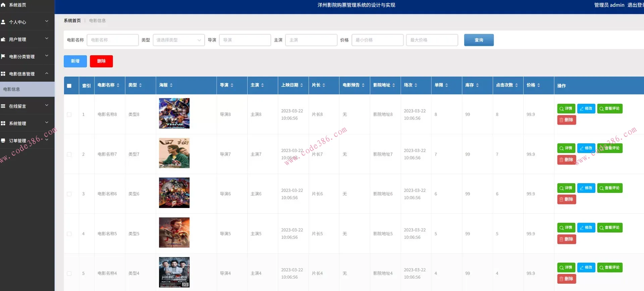This screenshot has width=644, height=291.
Task: Click the blue 查询 search button
Action: pos(479,40)
